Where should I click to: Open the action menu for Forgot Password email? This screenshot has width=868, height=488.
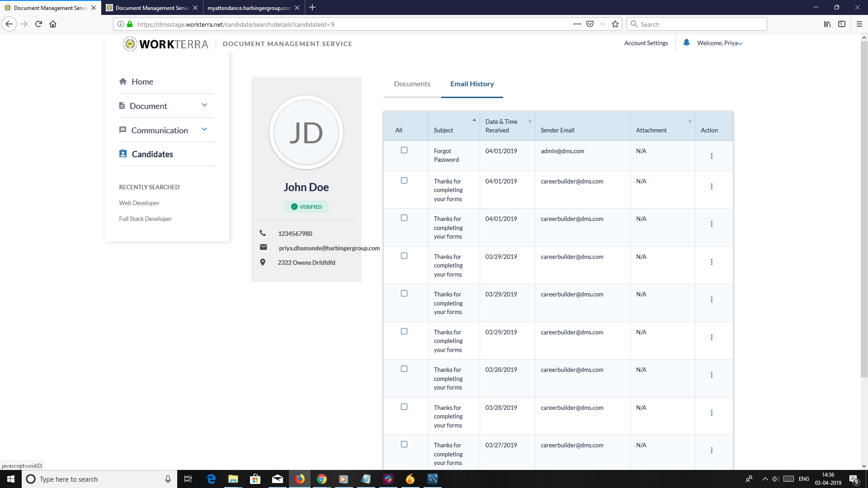712,156
